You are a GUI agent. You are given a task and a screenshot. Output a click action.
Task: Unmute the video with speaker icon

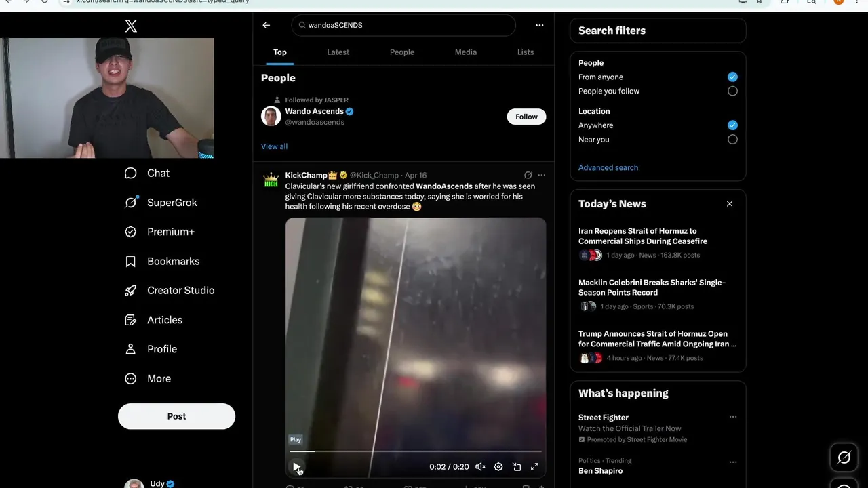pos(480,466)
